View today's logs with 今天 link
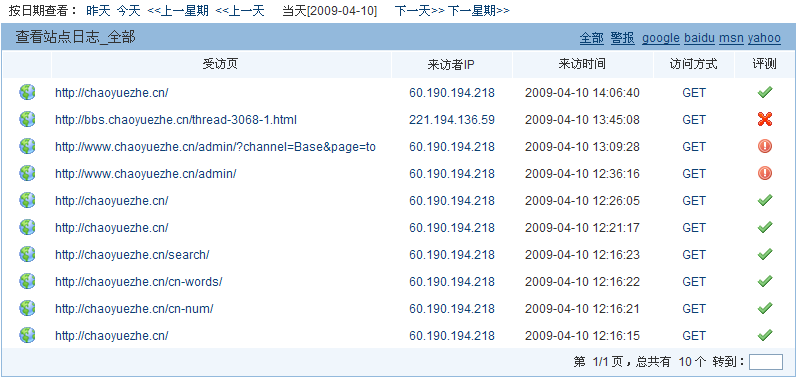The image size is (798, 379). pyautogui.click(x=128, y=11)
